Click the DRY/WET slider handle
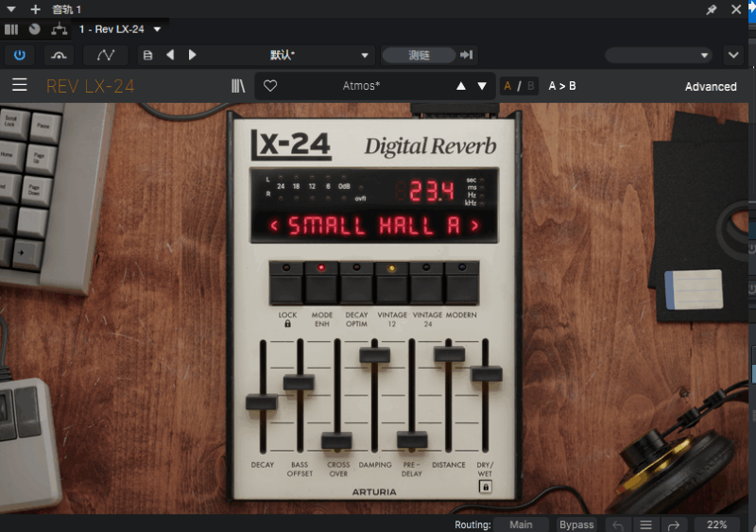 tap(487, 374)
